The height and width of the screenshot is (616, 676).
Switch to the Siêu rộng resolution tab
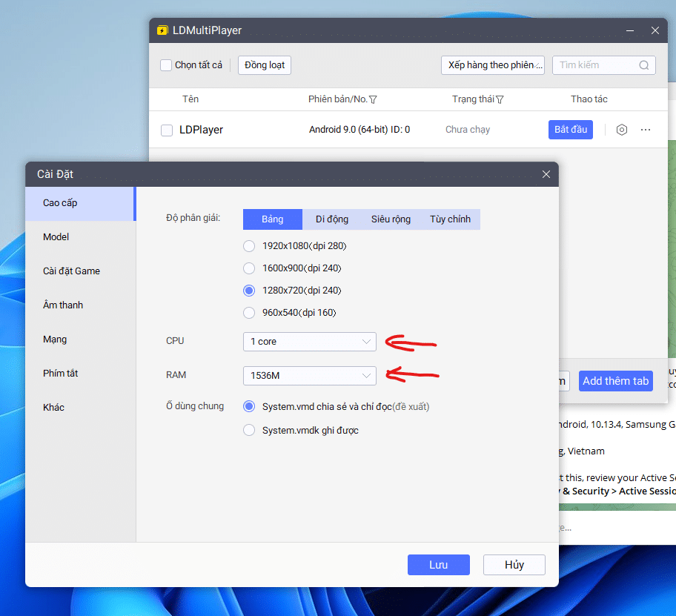click(391, 219)
